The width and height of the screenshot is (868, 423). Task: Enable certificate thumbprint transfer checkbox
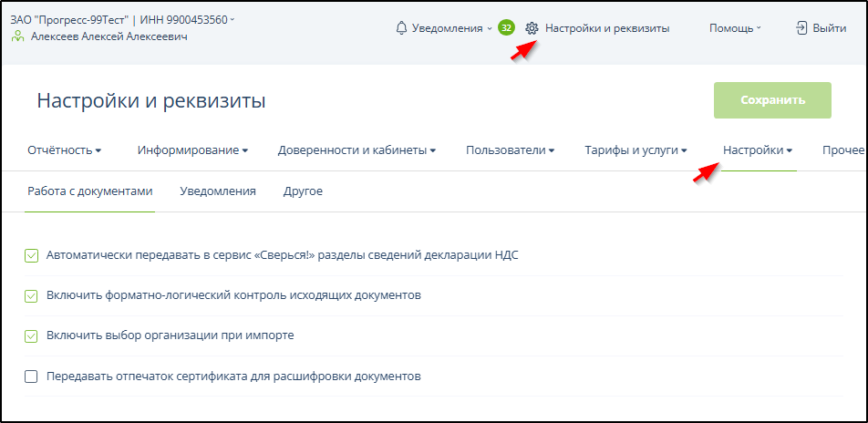click(x=31, y=376)
